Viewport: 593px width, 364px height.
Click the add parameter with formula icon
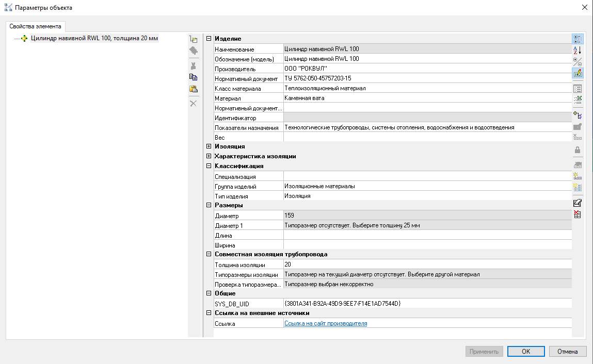coord(578,115)
